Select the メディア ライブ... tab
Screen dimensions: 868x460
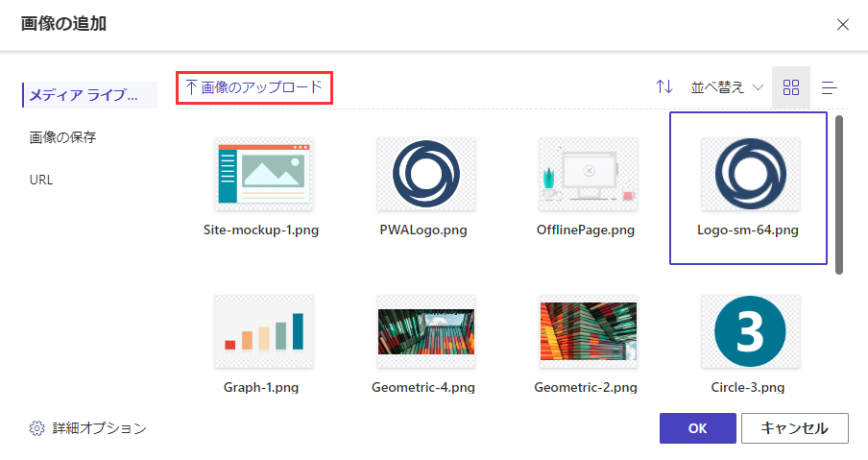(x=89, y=95)
